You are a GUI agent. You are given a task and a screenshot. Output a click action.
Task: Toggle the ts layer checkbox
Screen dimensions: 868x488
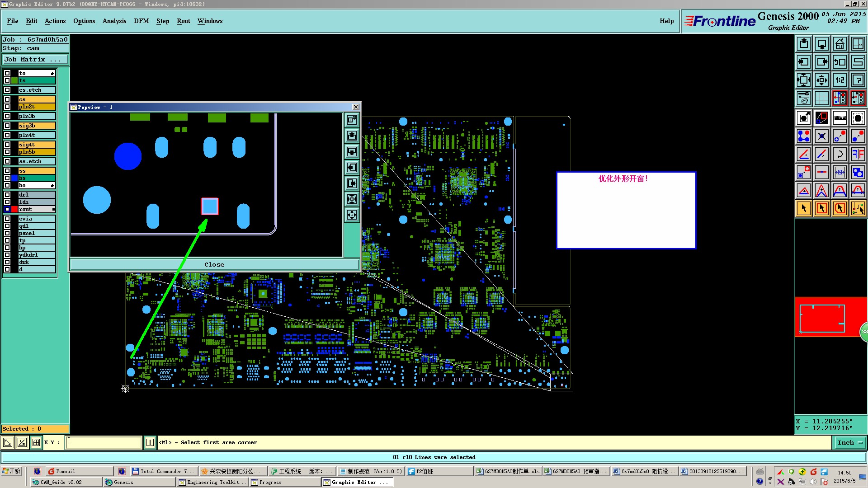7,80
